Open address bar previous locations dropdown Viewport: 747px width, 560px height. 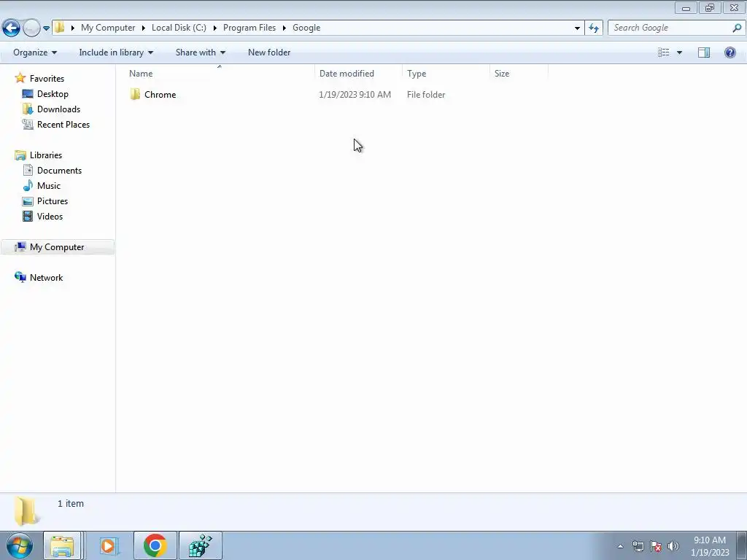click(577, 28)
